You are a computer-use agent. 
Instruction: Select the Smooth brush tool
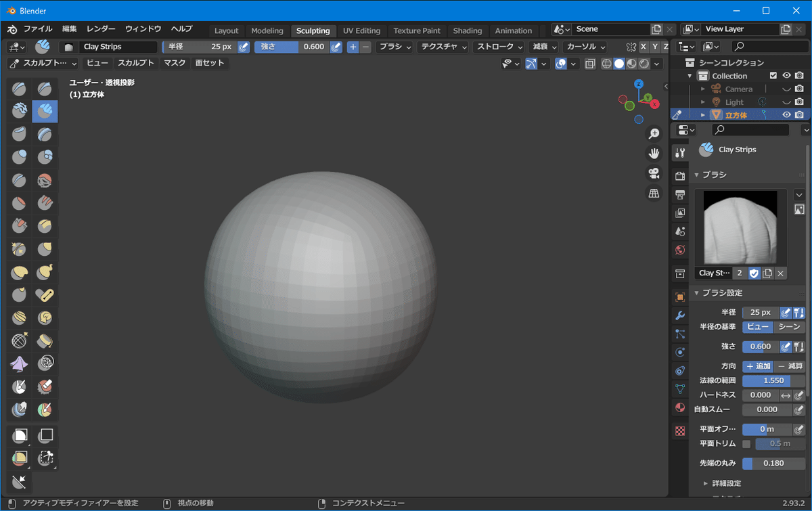pyautogui.click(x=45, y=181)
